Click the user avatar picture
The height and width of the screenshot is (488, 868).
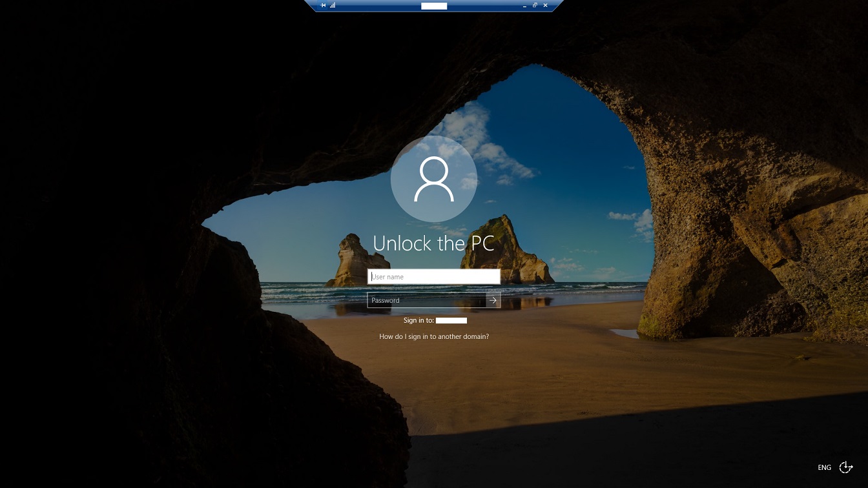(x=434, y=179)
